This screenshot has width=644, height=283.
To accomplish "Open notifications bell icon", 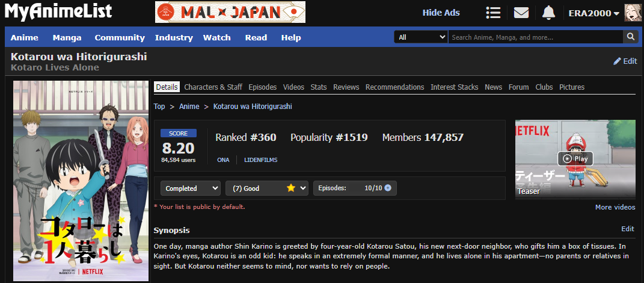I will click(x=548, y=13).
